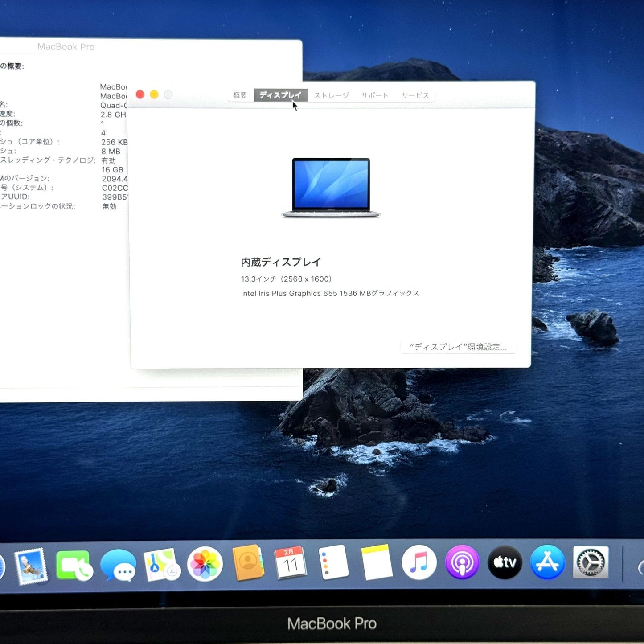Click the 2094.4 version value

pos(115,179)
